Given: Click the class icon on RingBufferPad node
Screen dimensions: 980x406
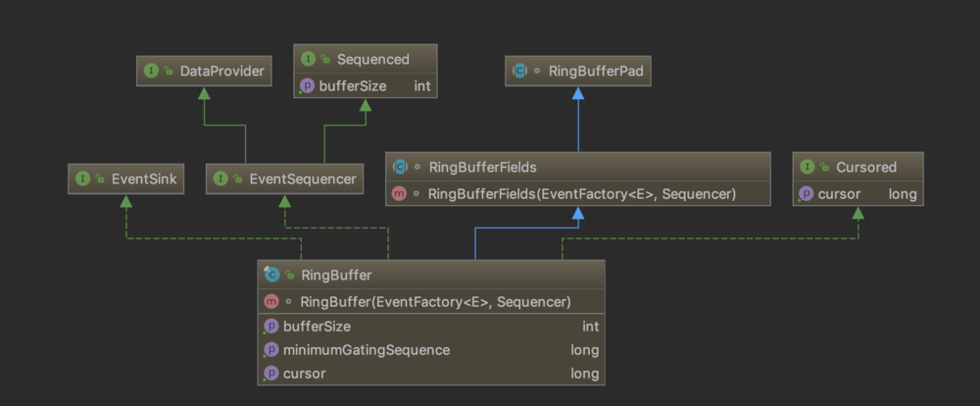Looking at the screenshot, I should 519,72.
